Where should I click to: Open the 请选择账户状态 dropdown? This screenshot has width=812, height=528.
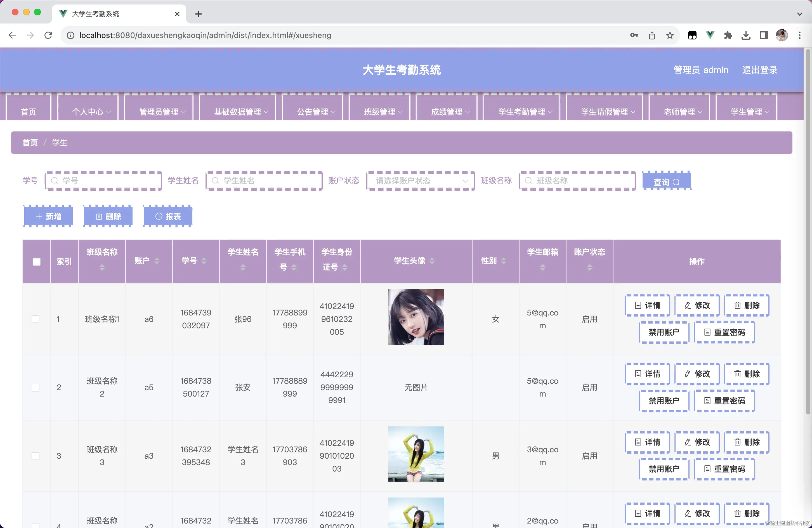(420, 181)
